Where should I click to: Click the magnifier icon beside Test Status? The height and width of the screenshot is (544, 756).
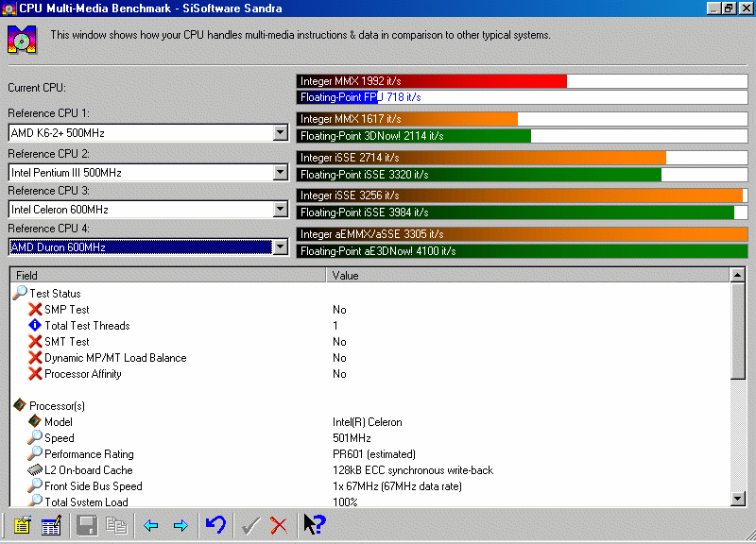pos(20,293)
